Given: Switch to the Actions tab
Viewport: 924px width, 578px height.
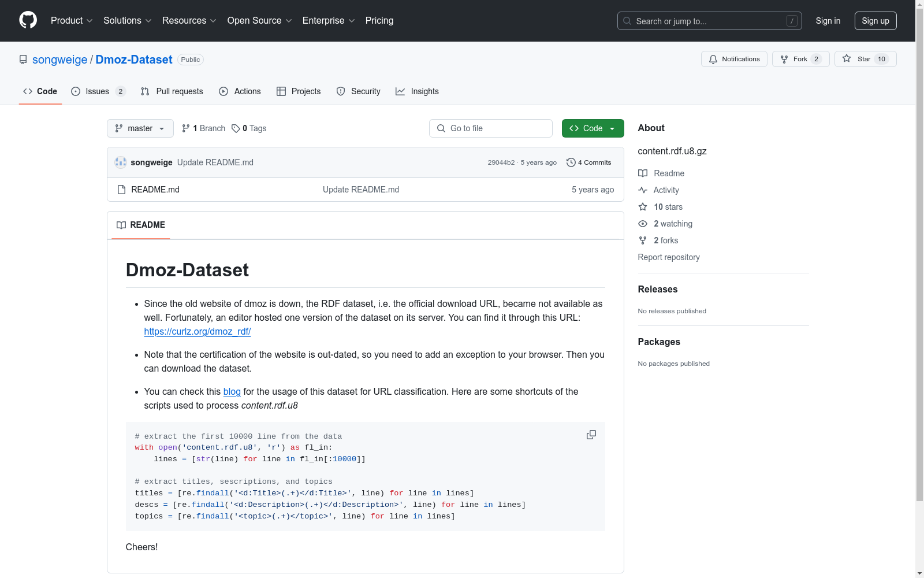Looking at the screenshot, I should (x=240, y=91).
